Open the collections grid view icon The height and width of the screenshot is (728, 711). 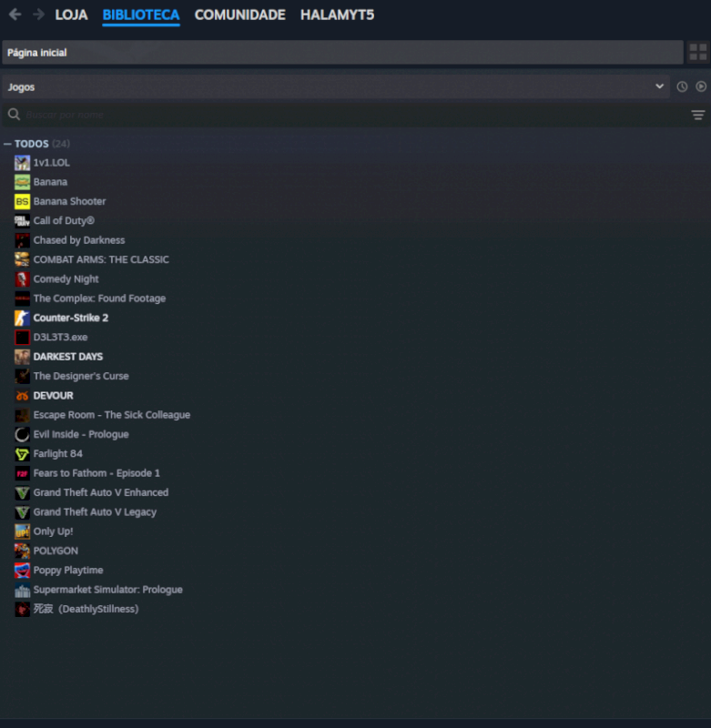697,52
